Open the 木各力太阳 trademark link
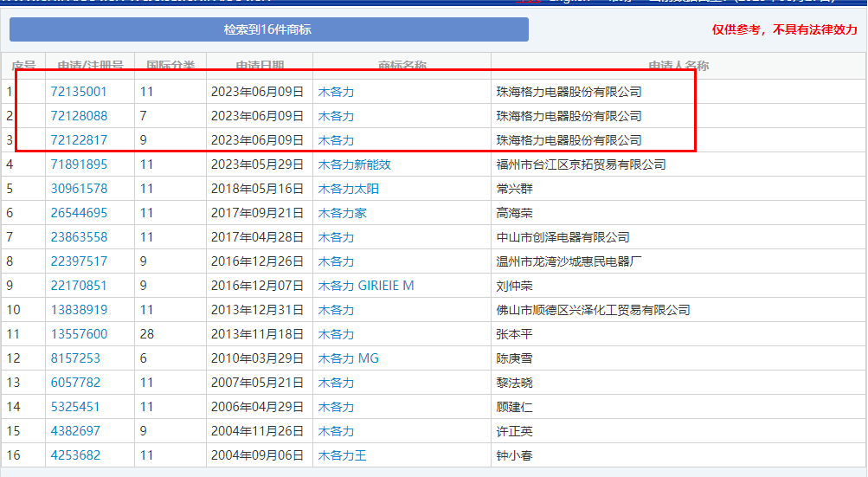 coord(348,189)
